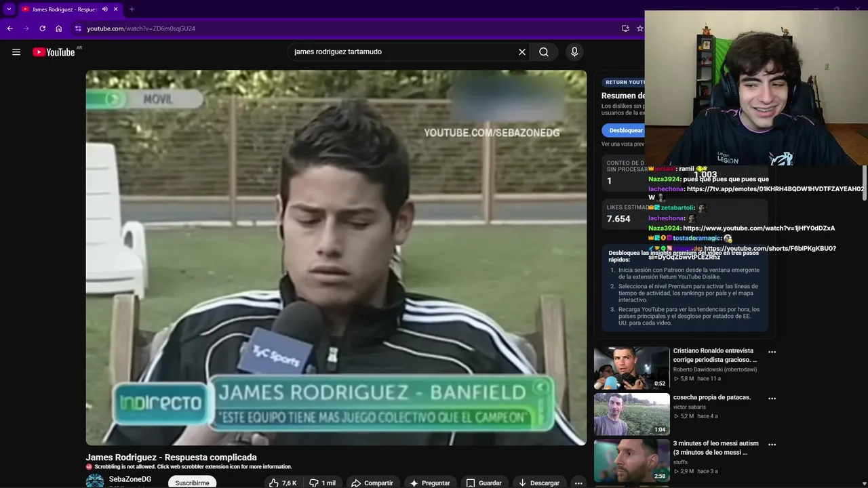The width and height of the screenshot is (868, 488).
Task: Open 3 minutes of leo messi autism thumbnail
Action: click(x=631, y=460)
